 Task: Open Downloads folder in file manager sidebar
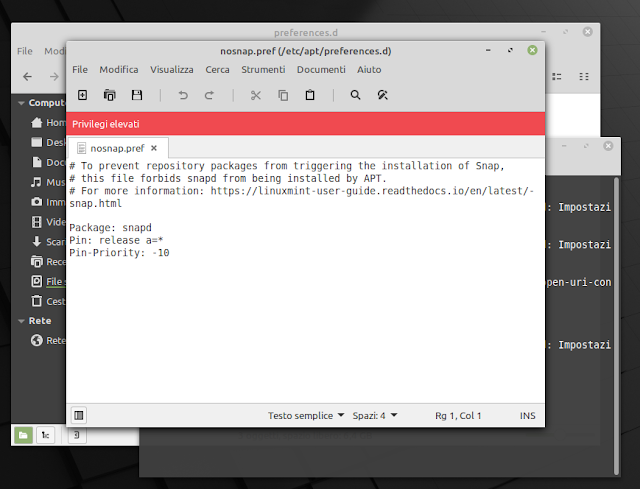click(48, 242)
